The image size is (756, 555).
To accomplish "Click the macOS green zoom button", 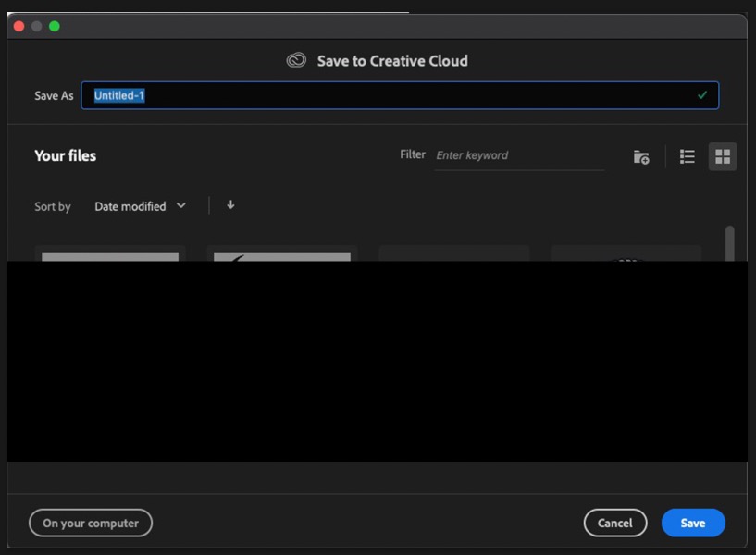I will [x=55, y=26].
